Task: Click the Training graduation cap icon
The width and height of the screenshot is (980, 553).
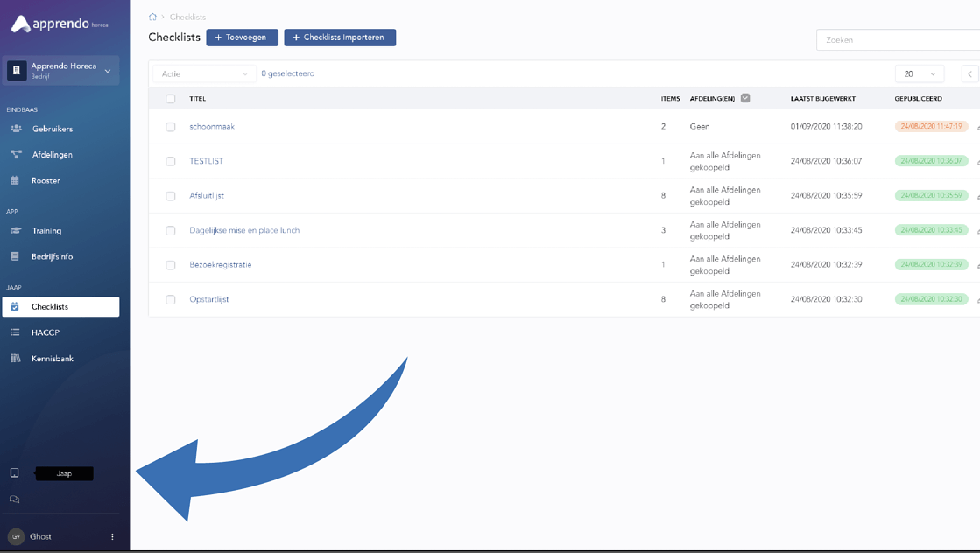Action: point(16,231)
